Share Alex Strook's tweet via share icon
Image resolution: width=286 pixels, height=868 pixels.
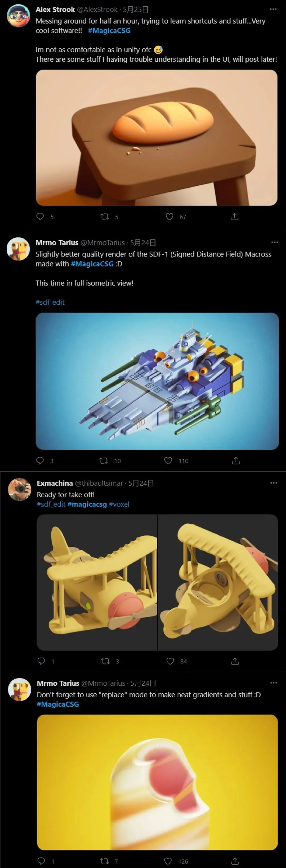coord(235,217)
